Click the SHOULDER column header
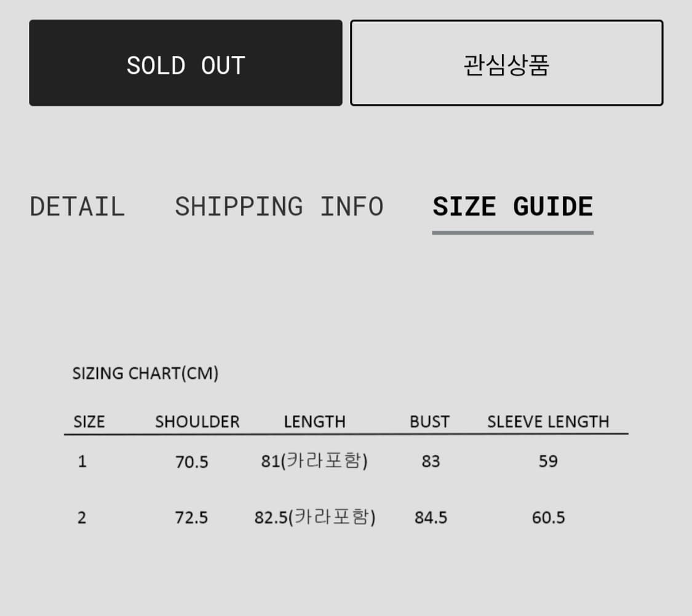This screenshot has height=616, width=692. tap(197, 422)
